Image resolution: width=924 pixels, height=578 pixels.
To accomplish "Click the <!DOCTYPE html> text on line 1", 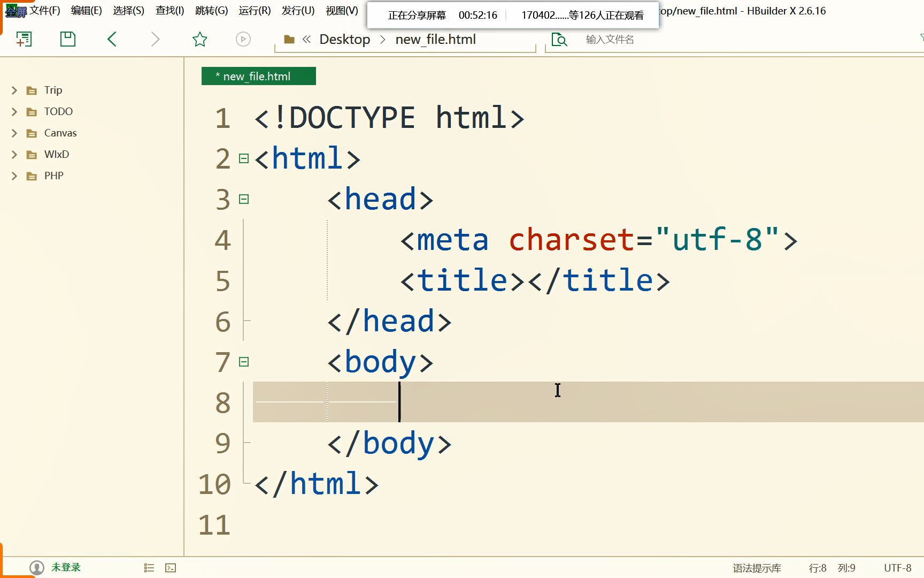I will pos(389,118).
